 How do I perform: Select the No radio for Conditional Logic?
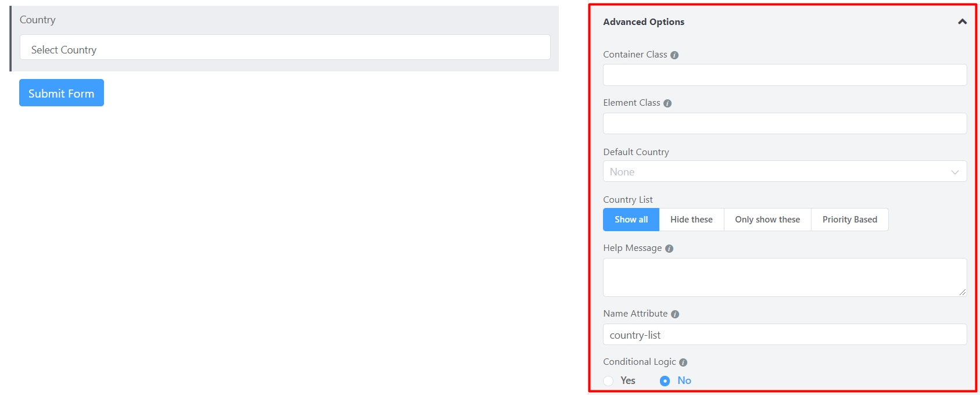click(665, 381)
